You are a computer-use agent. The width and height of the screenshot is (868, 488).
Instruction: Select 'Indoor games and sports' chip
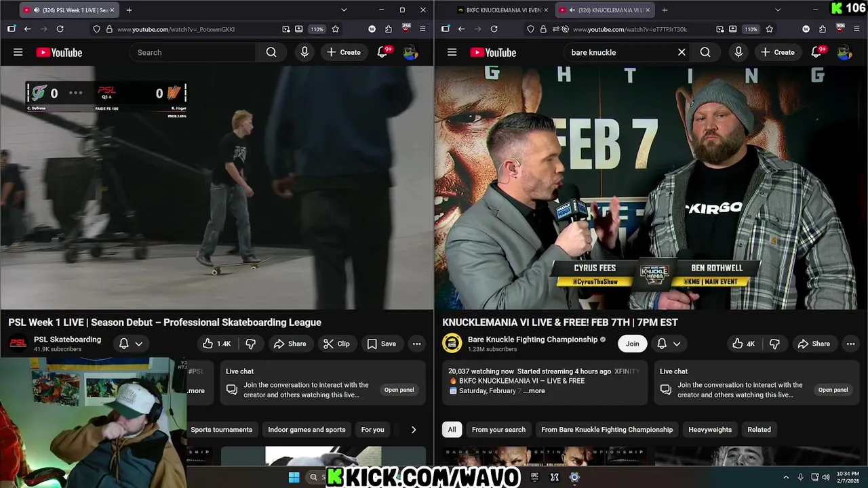pyautogui.click(x=307, y=430)
